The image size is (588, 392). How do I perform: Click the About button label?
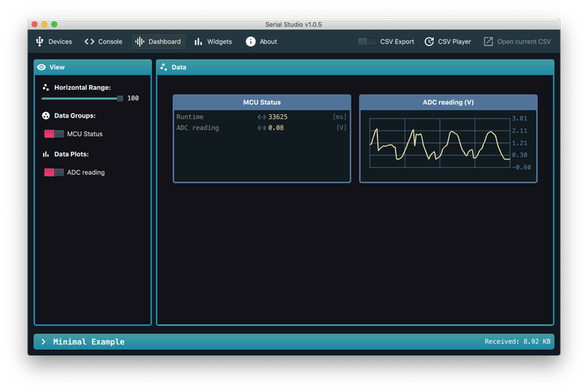[268, 41]
